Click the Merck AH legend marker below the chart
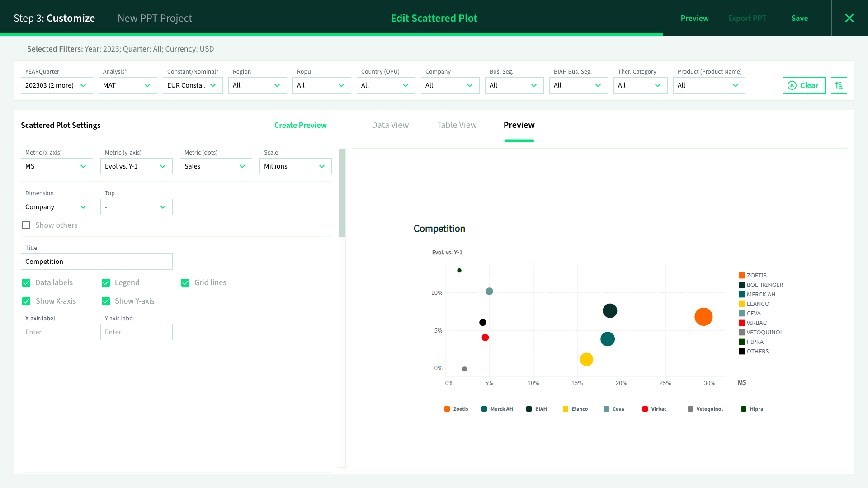The height and width of the screenshot is (488, 868). point(484,409)
